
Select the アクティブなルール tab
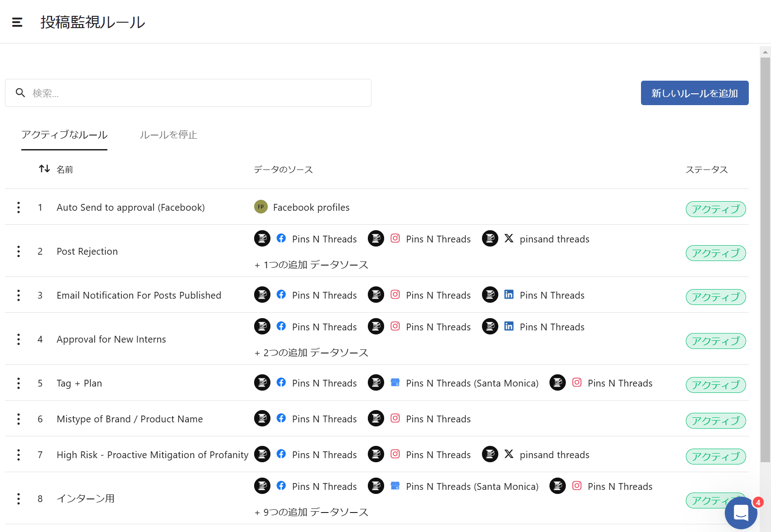click(64, 135)
